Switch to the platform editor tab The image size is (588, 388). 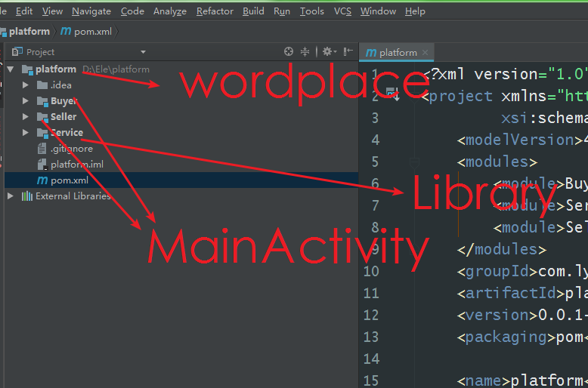pos(397,52)
